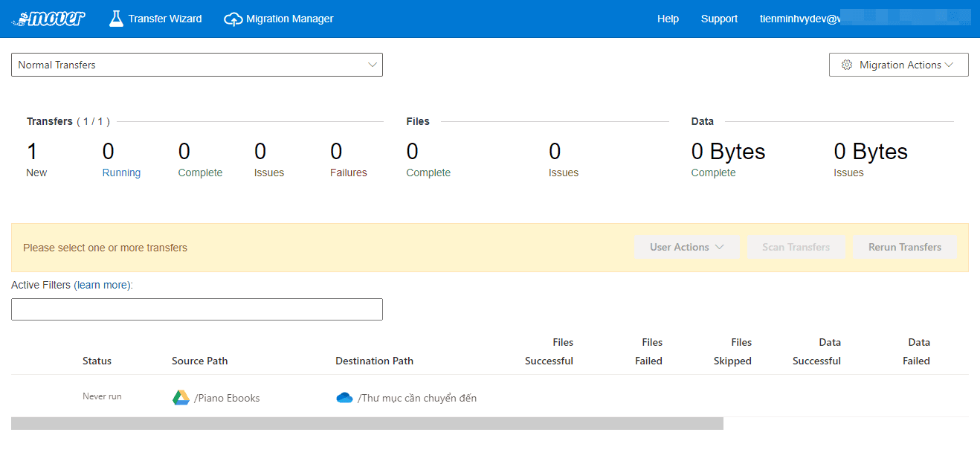Sort by Files Skipped column header
This screenshot has height=467, width=980.
(732, 352)
